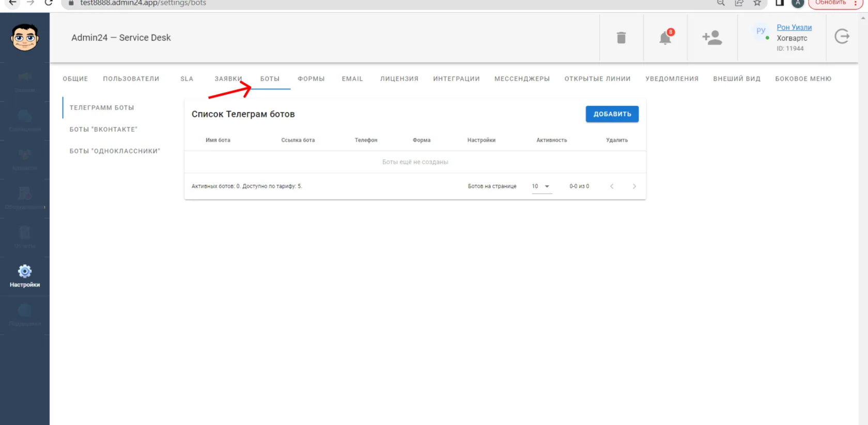Open the Рон Уизли profile link
Image resolution: width=868 pixels, height=425 pixels.
click(x=794, y=27)
